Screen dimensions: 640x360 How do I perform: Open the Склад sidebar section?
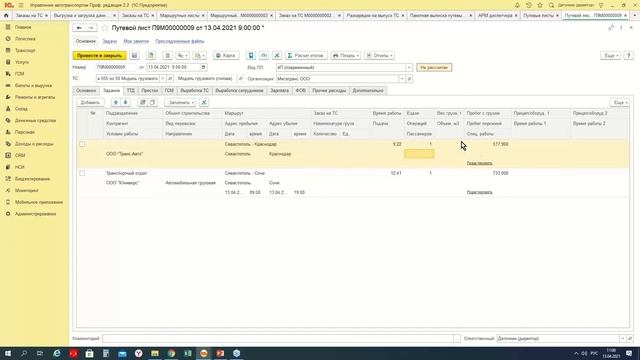(x=21, y=109)
